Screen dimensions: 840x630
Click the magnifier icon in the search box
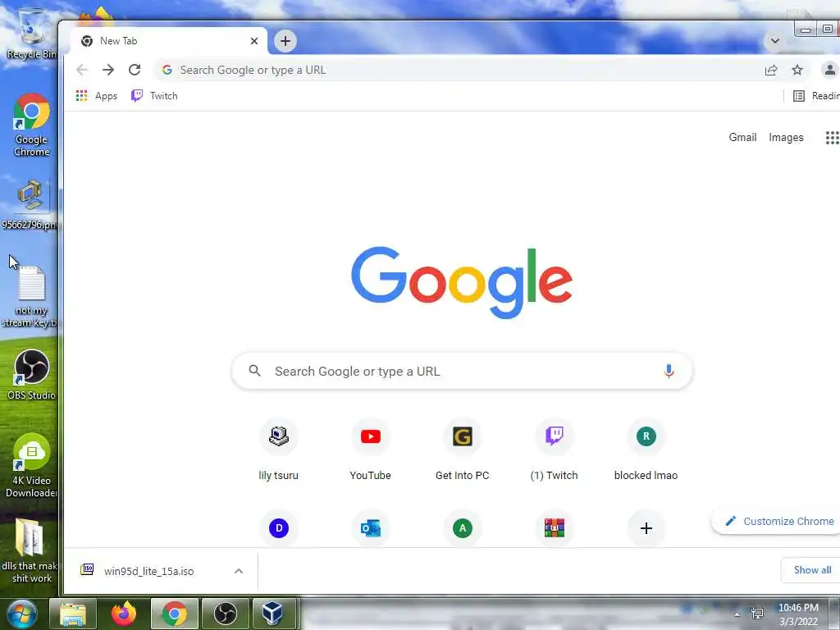tap(255, 371)
